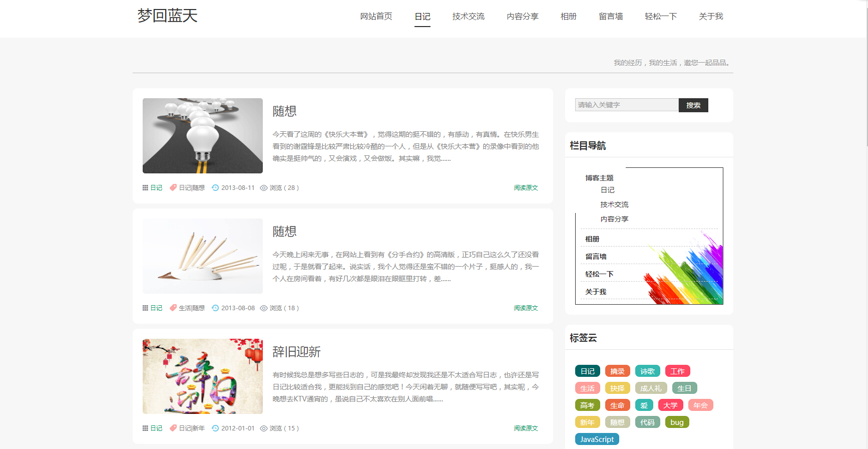
Task: Select the JavaScript tag in tag cloud
Action: pyautogui.click(x=597, y=439)
